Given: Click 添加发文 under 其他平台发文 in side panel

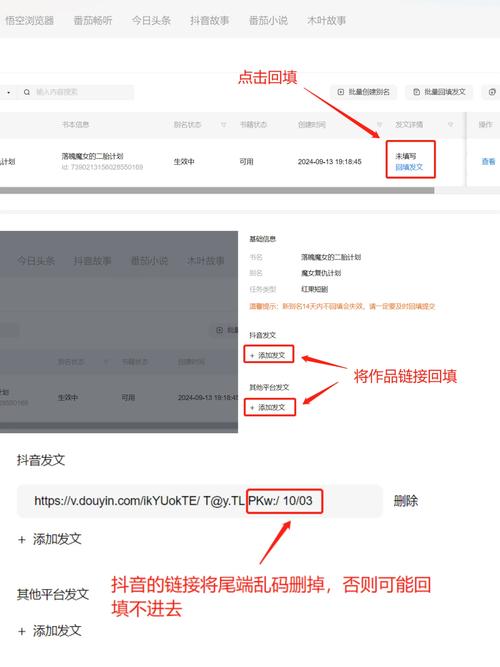Looking at the screenshot, I should tap(269, 407).
